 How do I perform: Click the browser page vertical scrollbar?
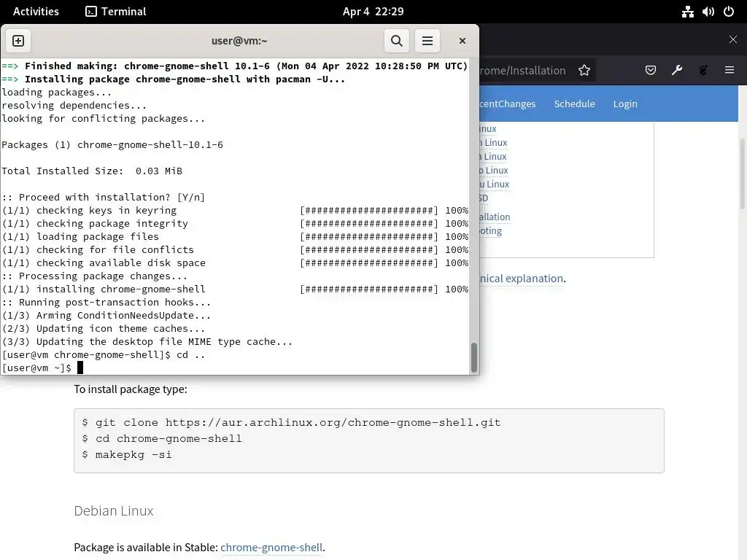pyautogui.click(x=742, y=173)
